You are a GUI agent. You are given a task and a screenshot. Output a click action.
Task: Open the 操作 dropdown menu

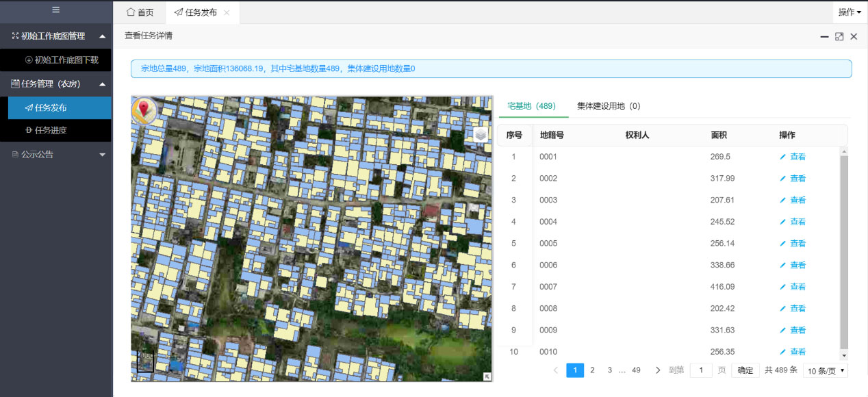pos(850,12)
